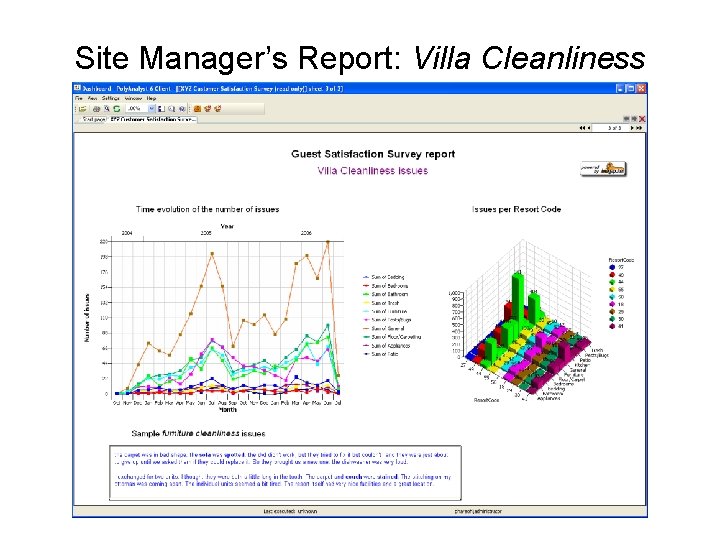This screenshot has width=720, height=540.
Task: Select the XYZ Customer Satisfaction Survey tab
Action: click(153, 119)
